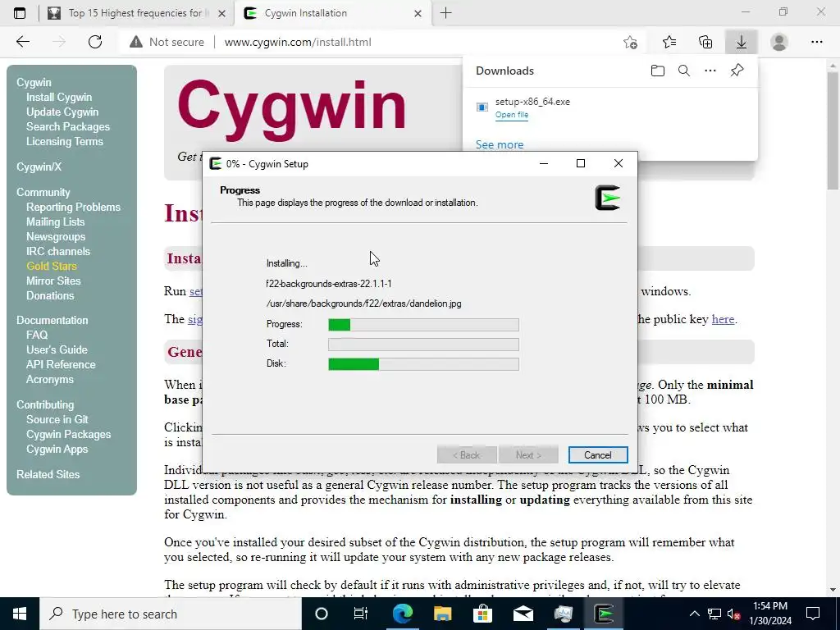The width and height of the screenshot is (840, 630).
Task: Open Edge Settings and more menu
Action: click(816, 42)
